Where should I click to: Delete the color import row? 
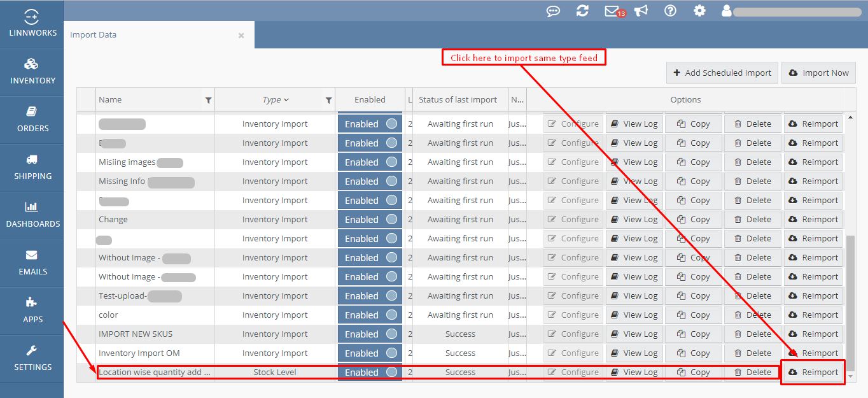pos(752,315)
